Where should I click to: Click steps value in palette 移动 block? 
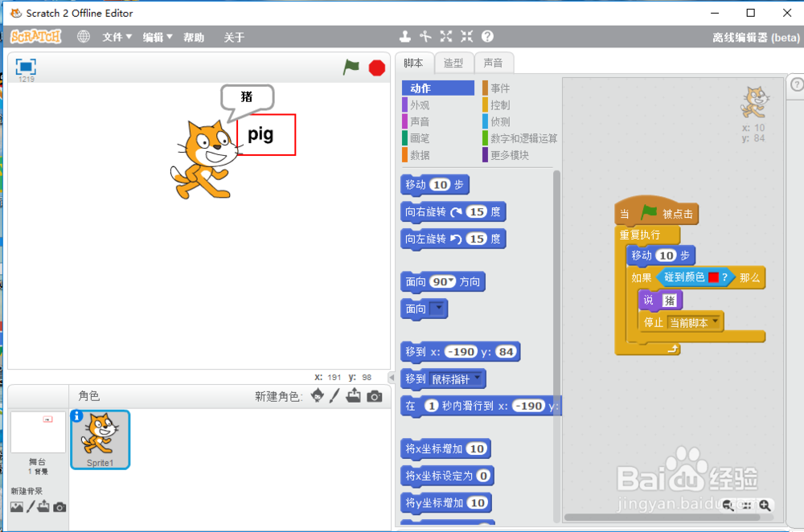[441, 185]
